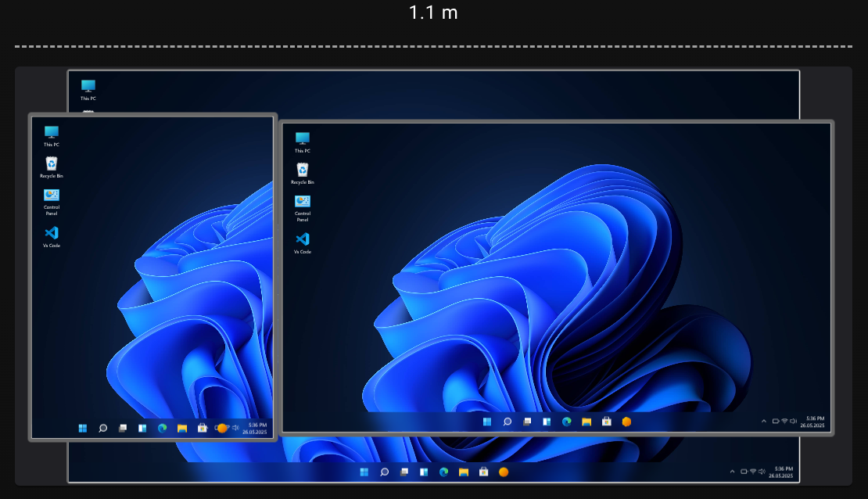Click Search icon on left narrow screen taskbar
The width and height of the screenshot is (868, 499).
click(x=103, y=428)
